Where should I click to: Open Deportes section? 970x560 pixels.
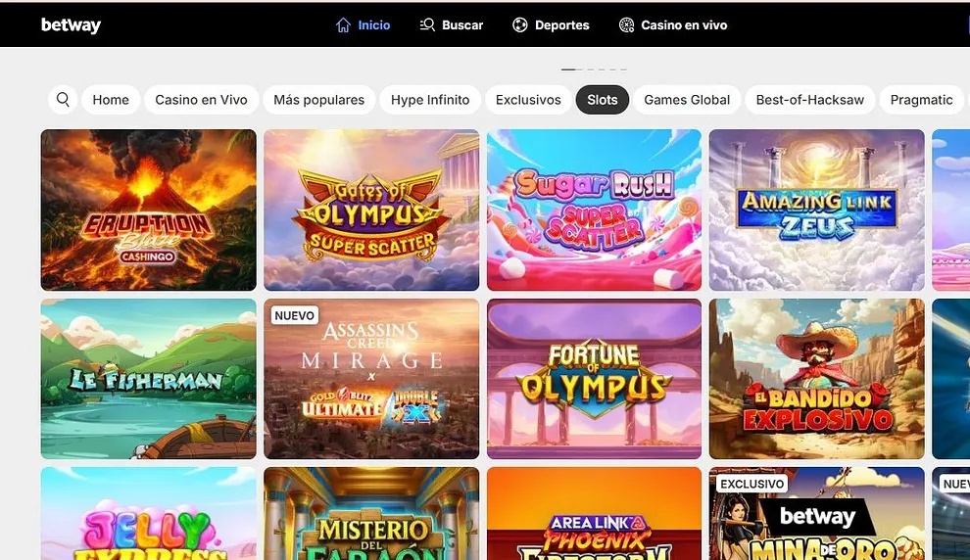point(552,24)
